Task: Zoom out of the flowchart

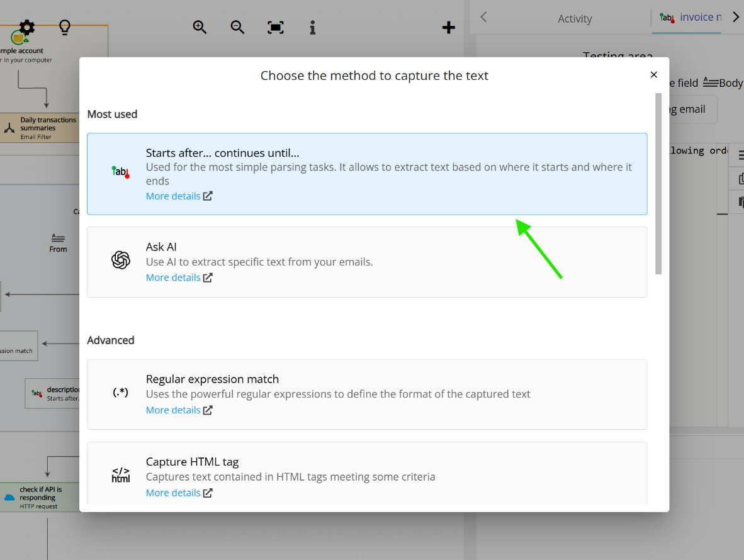Action: click(237, 27)
